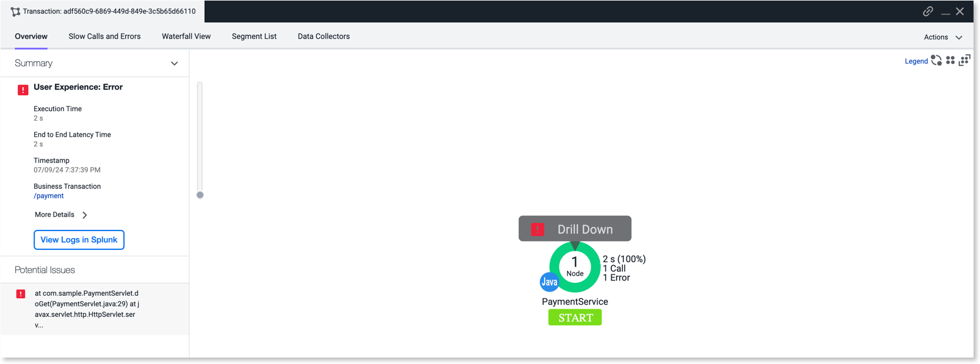
Task: Click the red error icon in Potential Issues
Action: [x=21, y=294]
